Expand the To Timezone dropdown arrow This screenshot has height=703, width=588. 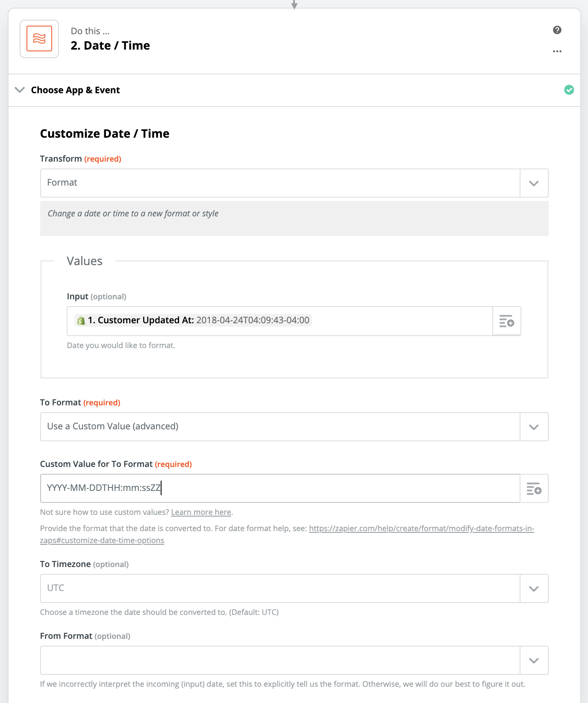[534, 588]
